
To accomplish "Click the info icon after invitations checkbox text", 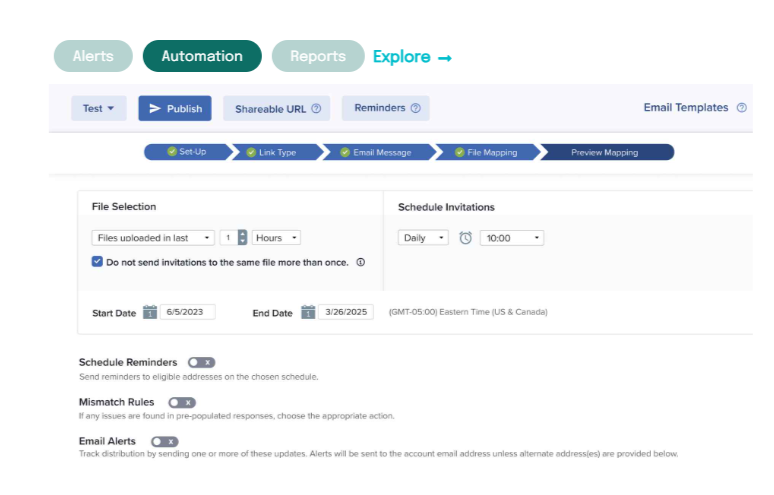I will tap(361, 262).
